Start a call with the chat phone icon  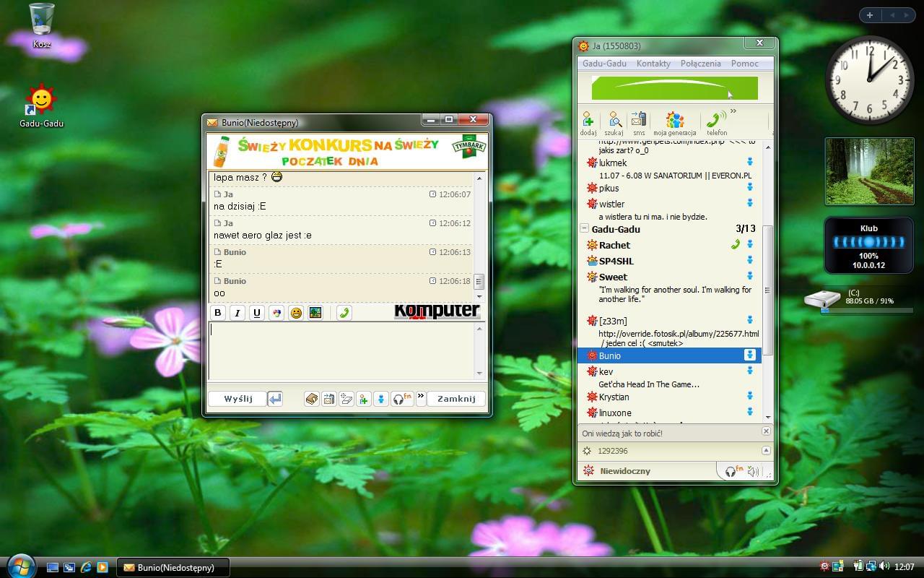point(344,313)
